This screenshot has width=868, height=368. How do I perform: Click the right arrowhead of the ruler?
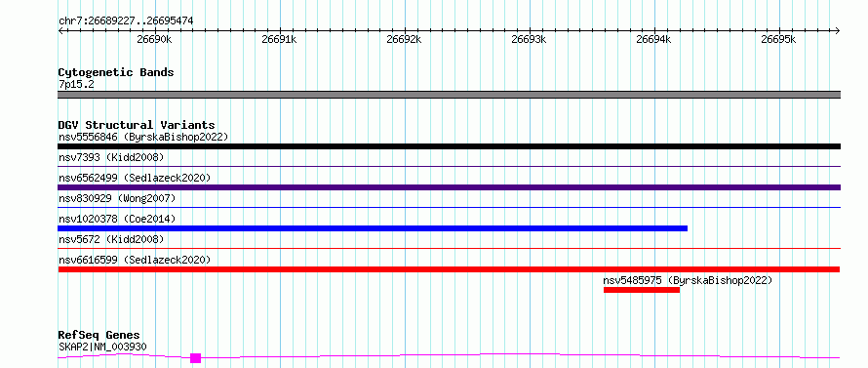(838, 31)
